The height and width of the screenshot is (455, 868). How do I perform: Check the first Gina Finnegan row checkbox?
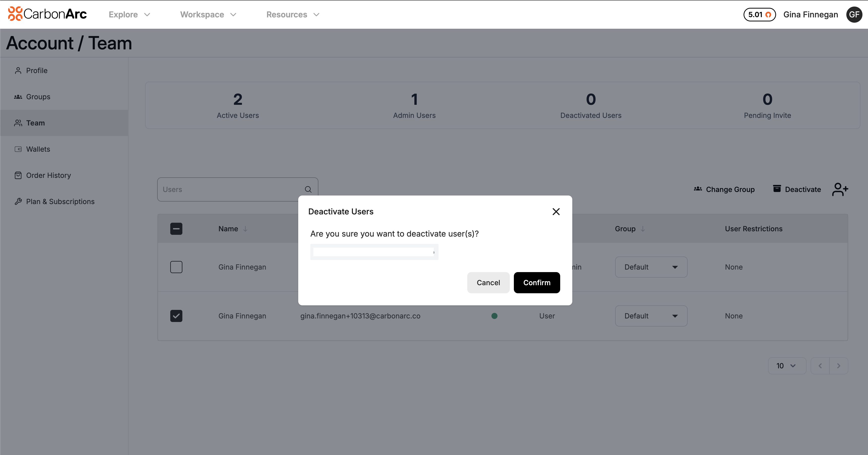[176, 267]
